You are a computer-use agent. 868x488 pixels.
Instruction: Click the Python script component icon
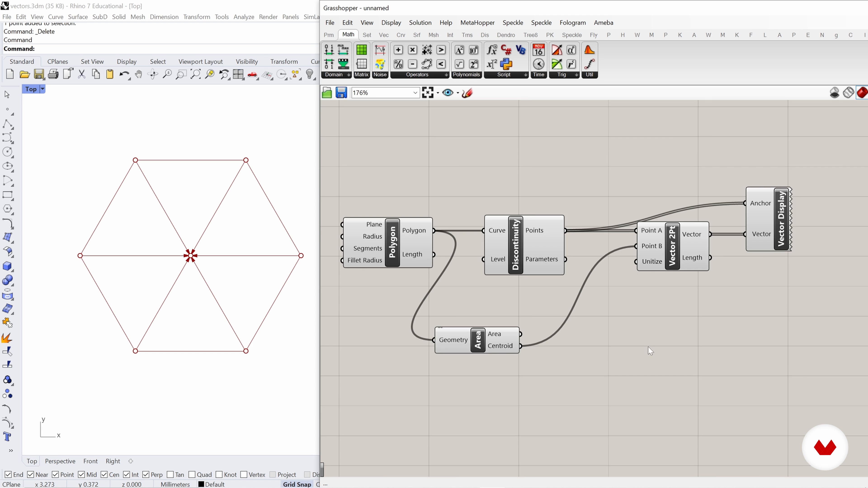click(506, 64)
